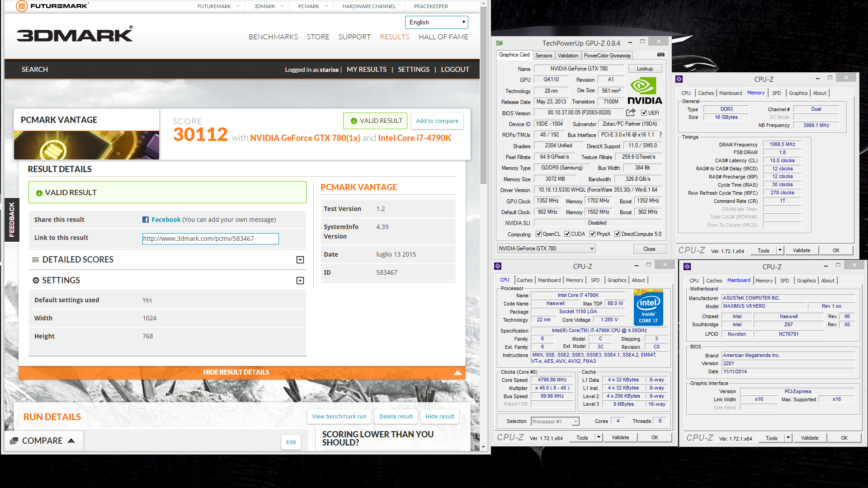Click the CPU-Z Memory window title icon
This screenshot has width=868, height=488.
[x=679, y=79]
